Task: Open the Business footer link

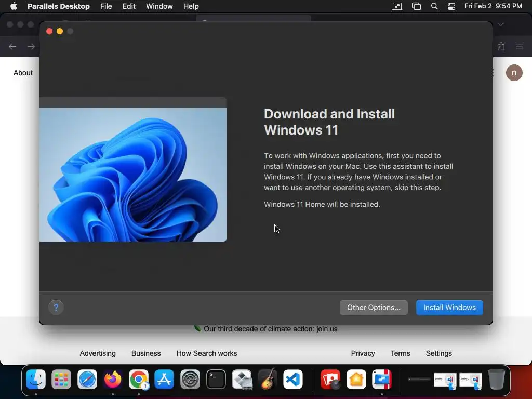Action: pyautogui.click(x=146, y=353)
